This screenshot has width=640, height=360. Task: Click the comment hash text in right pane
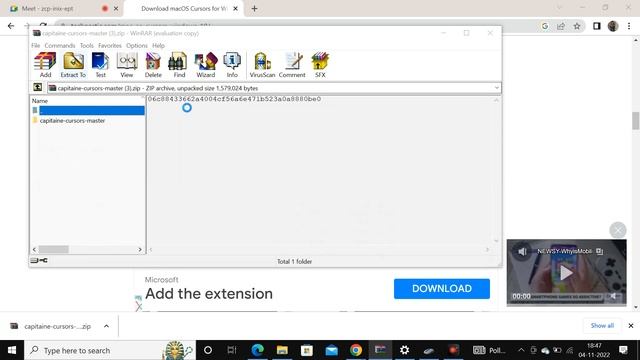point(234,99)
